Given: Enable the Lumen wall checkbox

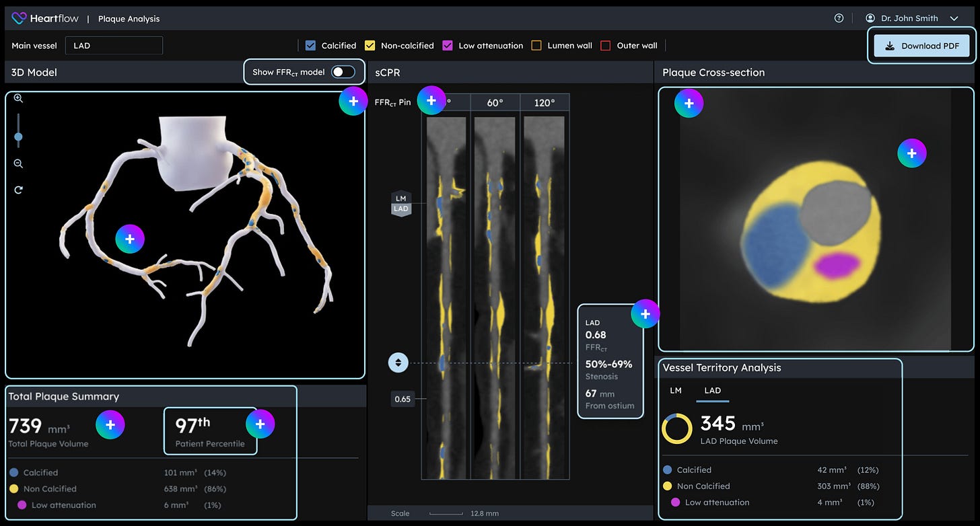Looking at the screenshot, I should pyautogui.click(x=536, y=46).
